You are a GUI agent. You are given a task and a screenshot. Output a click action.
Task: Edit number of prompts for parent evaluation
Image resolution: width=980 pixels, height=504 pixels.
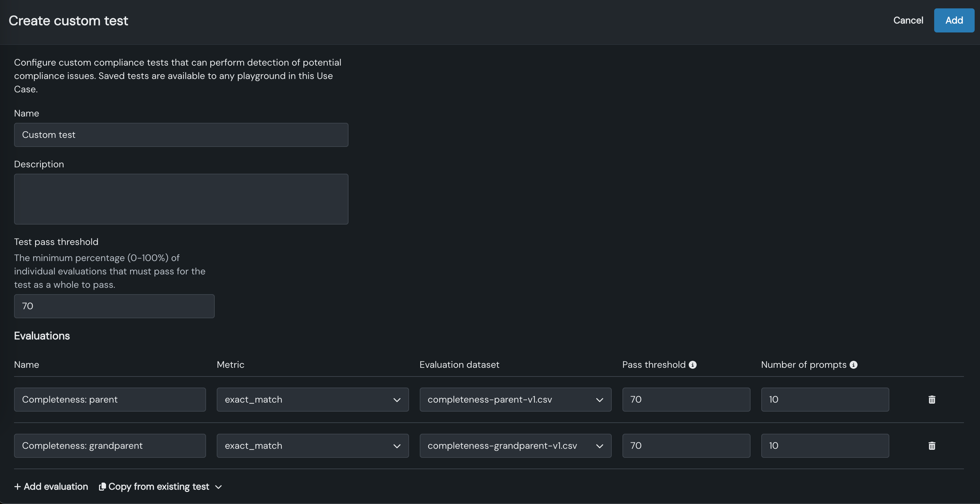pyautogui.click(x=824, y=399)
